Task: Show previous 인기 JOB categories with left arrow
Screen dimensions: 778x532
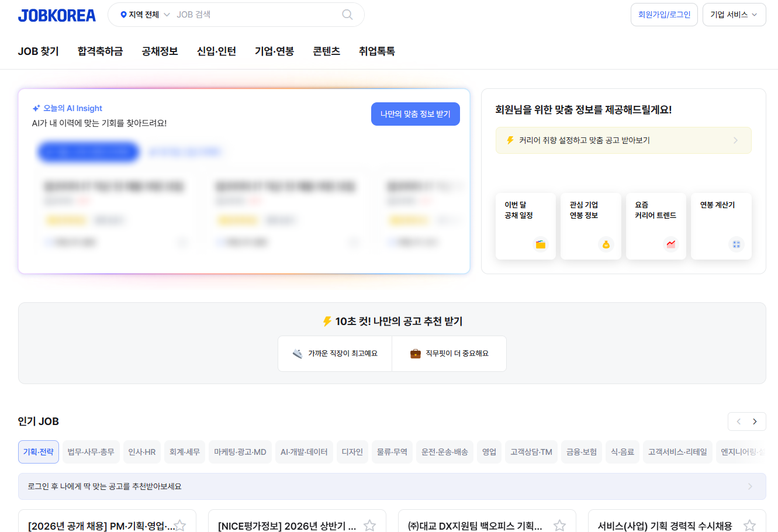Action: [738, 422]
